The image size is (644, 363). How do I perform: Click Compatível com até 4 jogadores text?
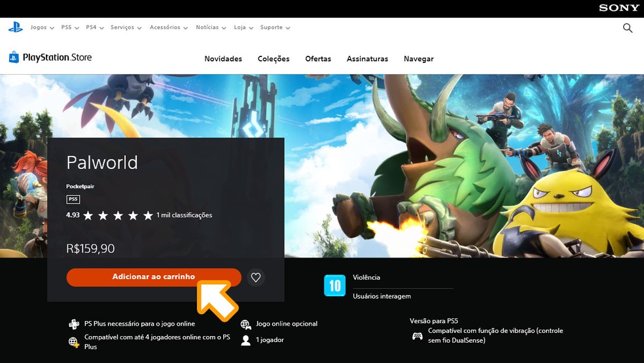(x=157, y=341)
